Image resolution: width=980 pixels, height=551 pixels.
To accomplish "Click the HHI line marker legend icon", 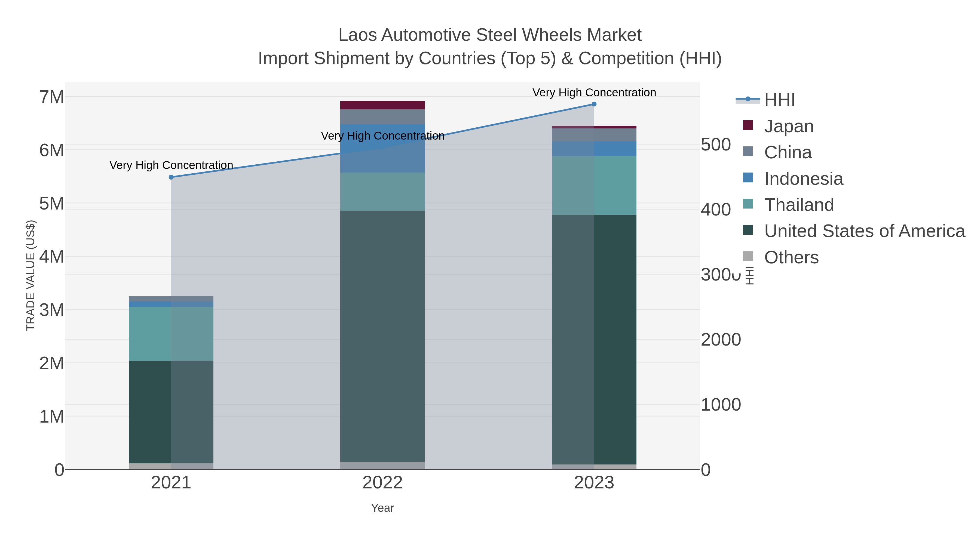I will pos(748,99).
